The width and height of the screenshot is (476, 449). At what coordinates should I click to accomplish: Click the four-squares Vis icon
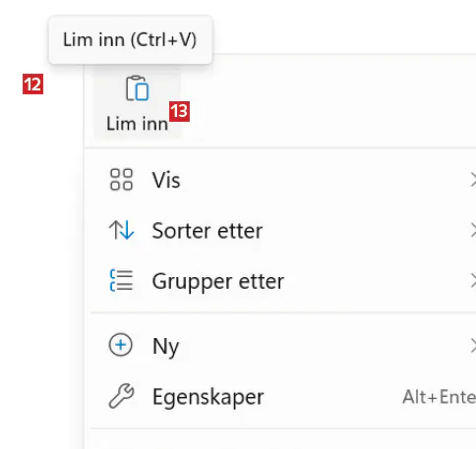(x=121, y=180)
